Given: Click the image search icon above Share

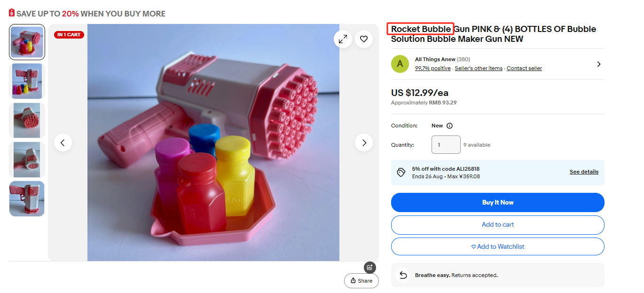Looking at the screenshot, I should coord(370,268).
